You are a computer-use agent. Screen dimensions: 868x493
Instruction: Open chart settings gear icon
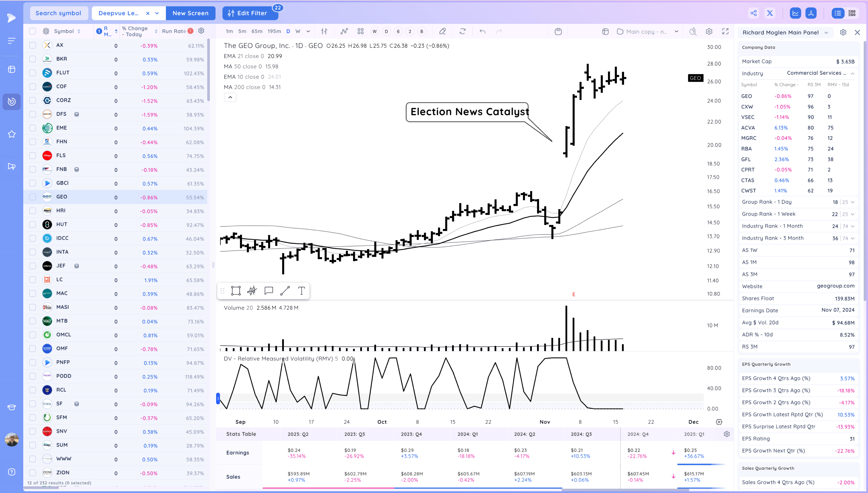709,31
